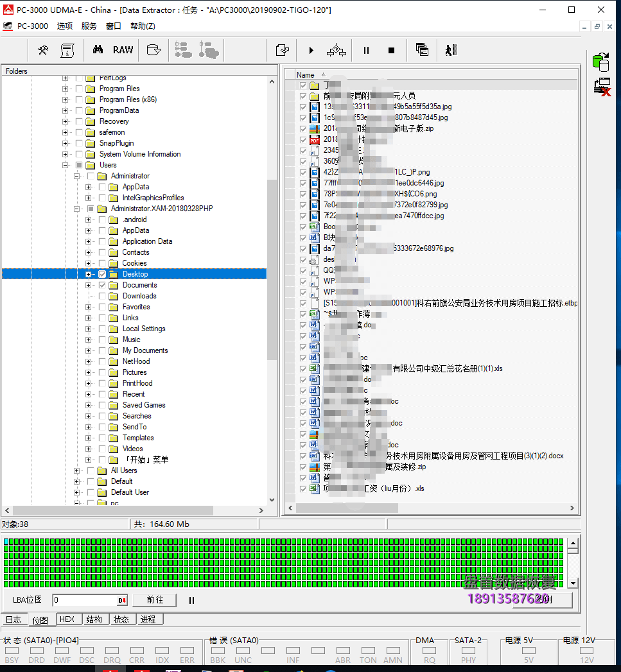This screenshot has height=672, width=621.
Task: Toggle the Users folder checkbox
Action: click(79, 165)
